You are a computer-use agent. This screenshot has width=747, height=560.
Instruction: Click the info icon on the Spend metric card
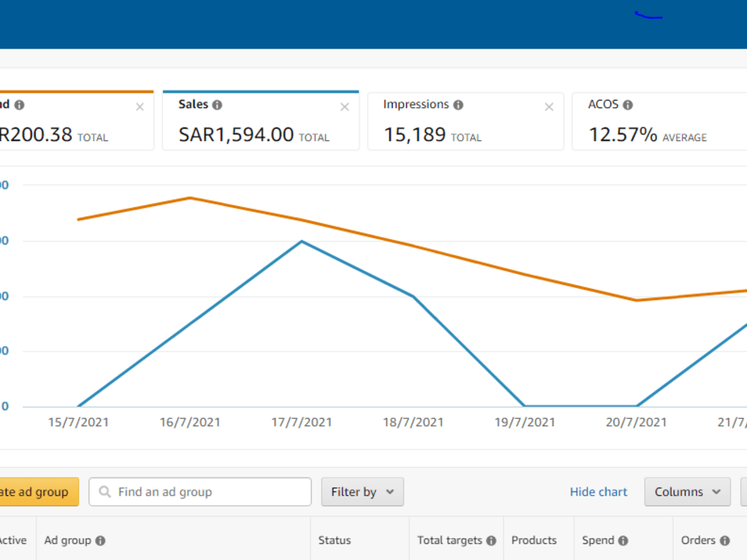coord(19,105)
